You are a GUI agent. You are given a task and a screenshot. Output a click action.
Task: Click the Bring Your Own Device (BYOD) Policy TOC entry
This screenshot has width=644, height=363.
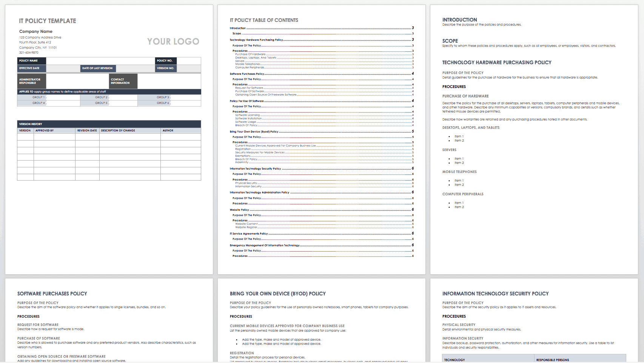(x=254, y=132)
